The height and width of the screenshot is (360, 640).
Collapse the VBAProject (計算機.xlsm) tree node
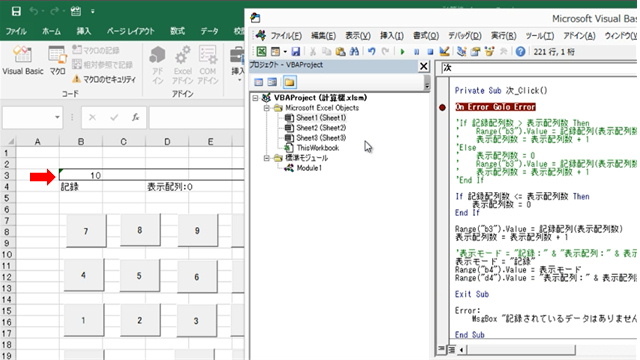(256, 98)
